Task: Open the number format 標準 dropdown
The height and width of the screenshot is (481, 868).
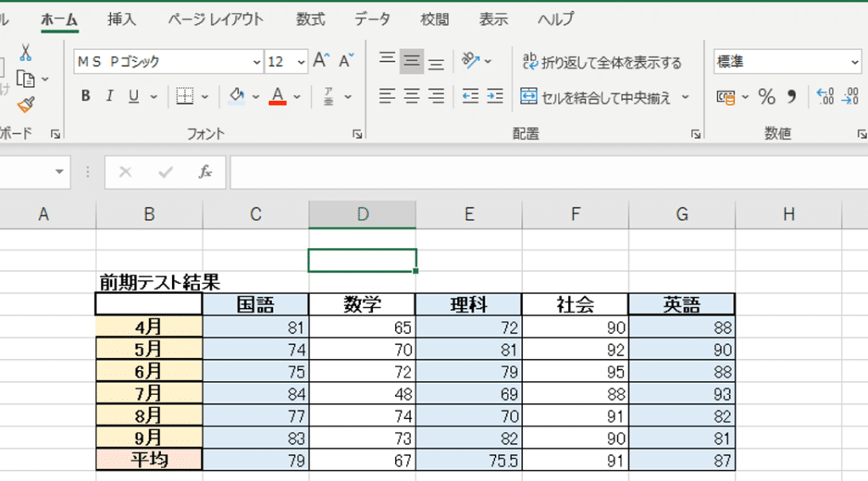Action: coord(855,62)
